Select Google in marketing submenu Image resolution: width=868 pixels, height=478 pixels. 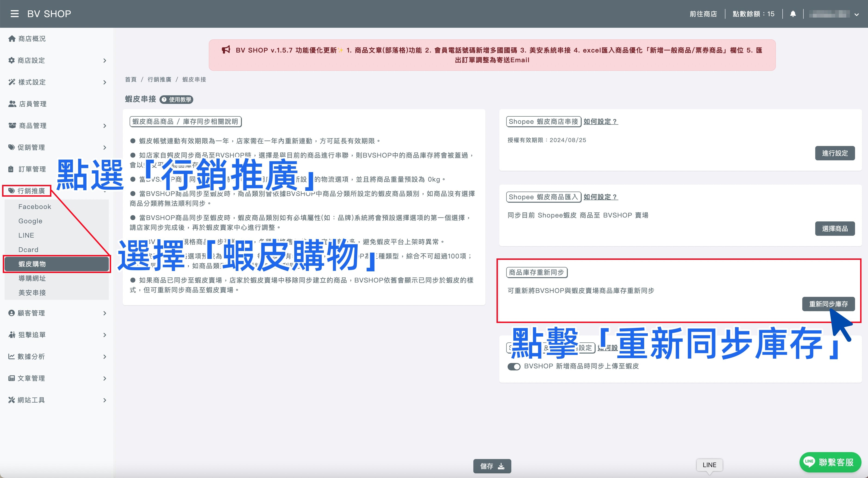[x=30, y=221]
